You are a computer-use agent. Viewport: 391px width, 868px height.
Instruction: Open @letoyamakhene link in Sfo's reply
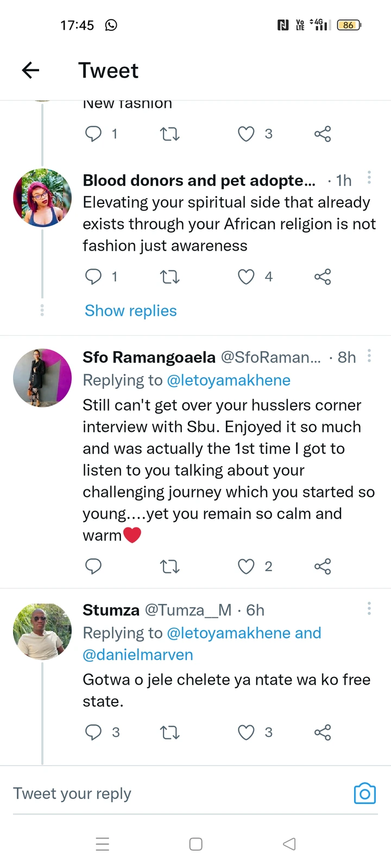(x=229, y=380)
